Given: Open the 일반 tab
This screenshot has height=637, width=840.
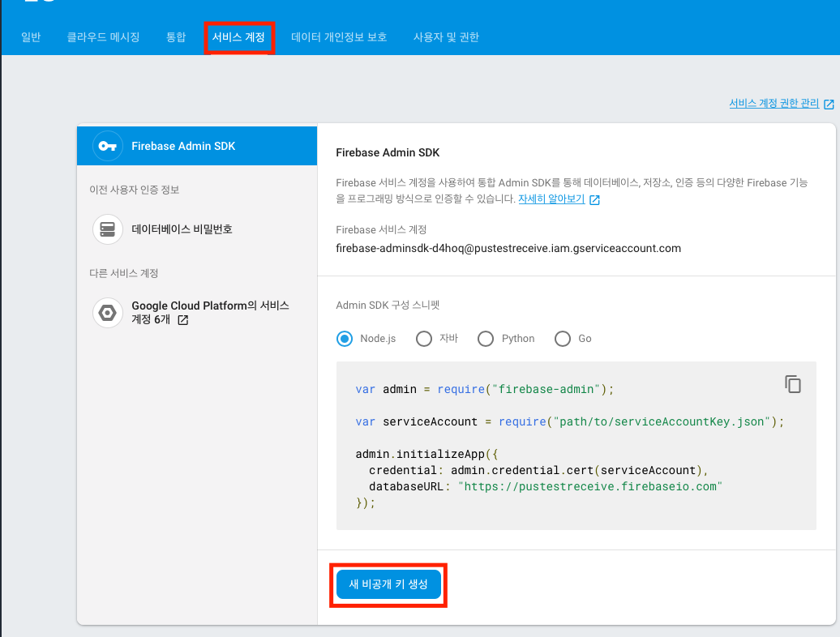Looking at the screenshot, I should (x=31, y=37).
